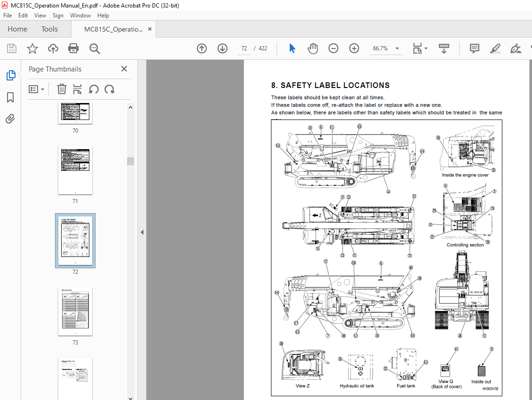Click the 'View Z' caption
Viewport: 532px width, 400px height.
pos(302,386)
